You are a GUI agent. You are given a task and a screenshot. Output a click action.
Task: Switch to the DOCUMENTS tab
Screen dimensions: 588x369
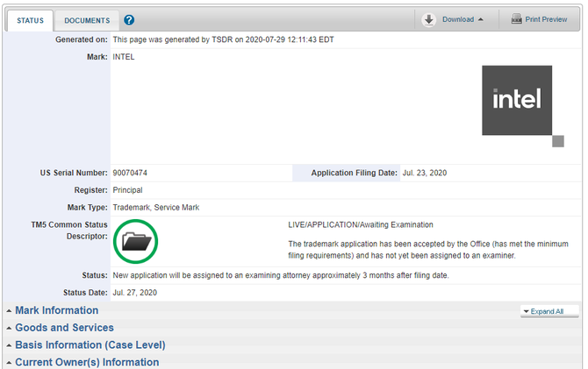87,21
